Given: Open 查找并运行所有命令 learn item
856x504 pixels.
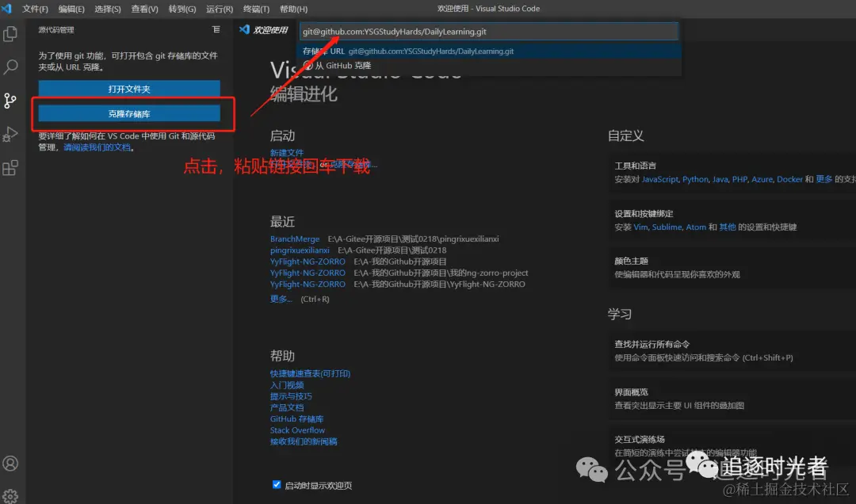Looking at the screenshot, I should tap(732, 350).
